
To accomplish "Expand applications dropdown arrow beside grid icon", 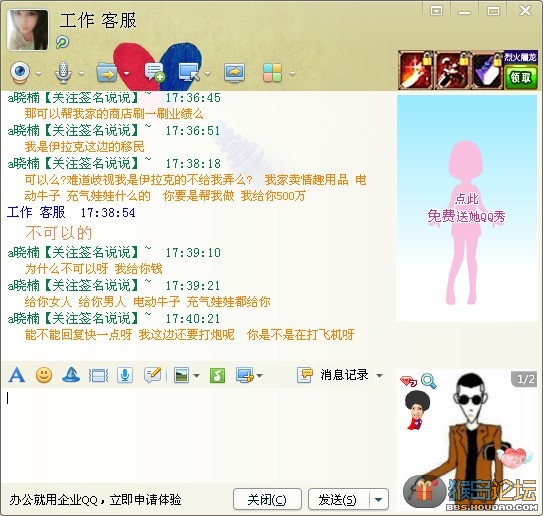I will click(292, 73).
